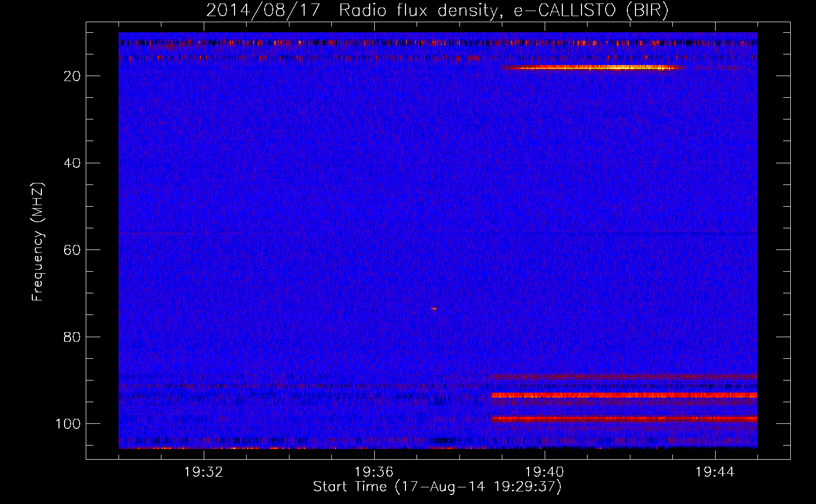Click the 19:32 time tick label
816x504 pixels.
click(204, 472)
